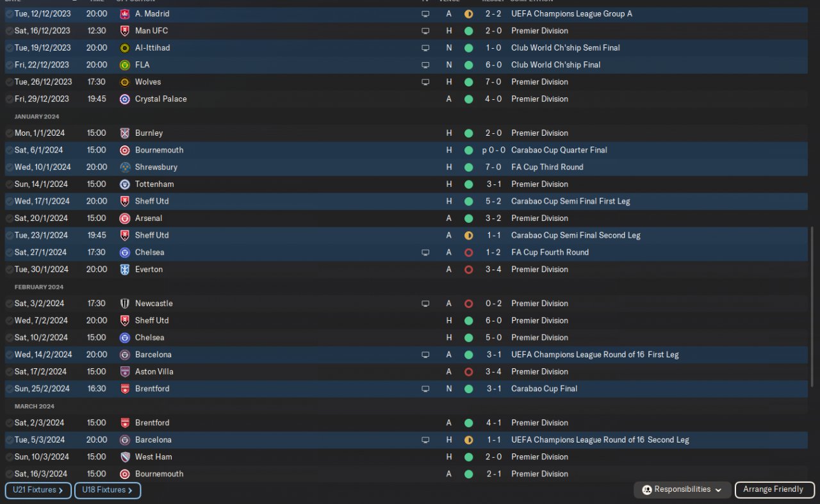Click the Newcastle club badge
The height and width of the screenshot is (504, 820).
coord(124,304)
